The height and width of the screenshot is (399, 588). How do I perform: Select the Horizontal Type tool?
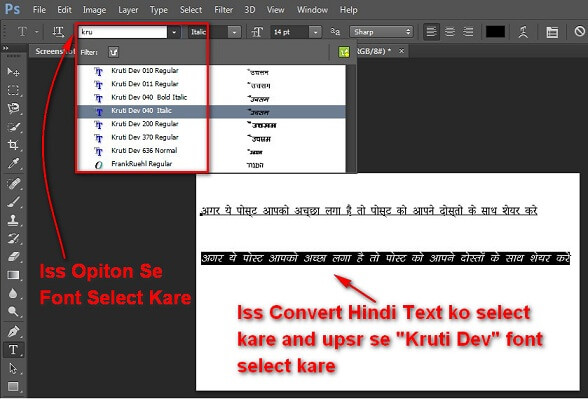(x=13, y=350)
